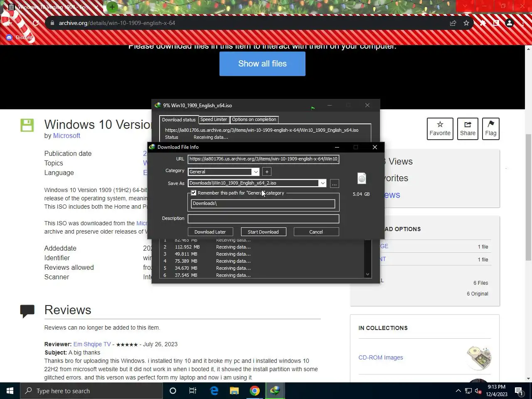Click the URL field in Download File Info
The width and height of the screenshot is (532, 399).
click(x=264, y=159)
